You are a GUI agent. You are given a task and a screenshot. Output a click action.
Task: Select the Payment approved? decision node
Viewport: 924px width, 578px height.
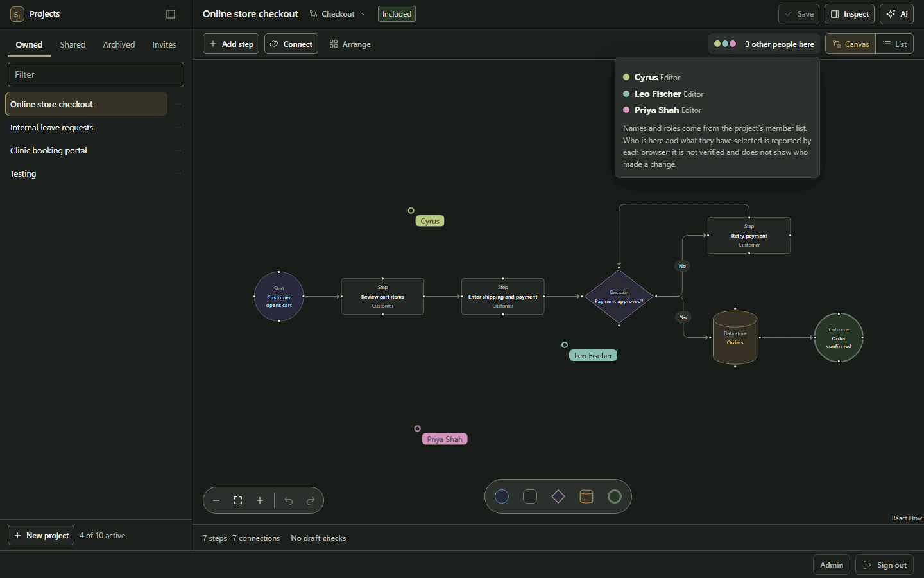(x=619, y=297)
